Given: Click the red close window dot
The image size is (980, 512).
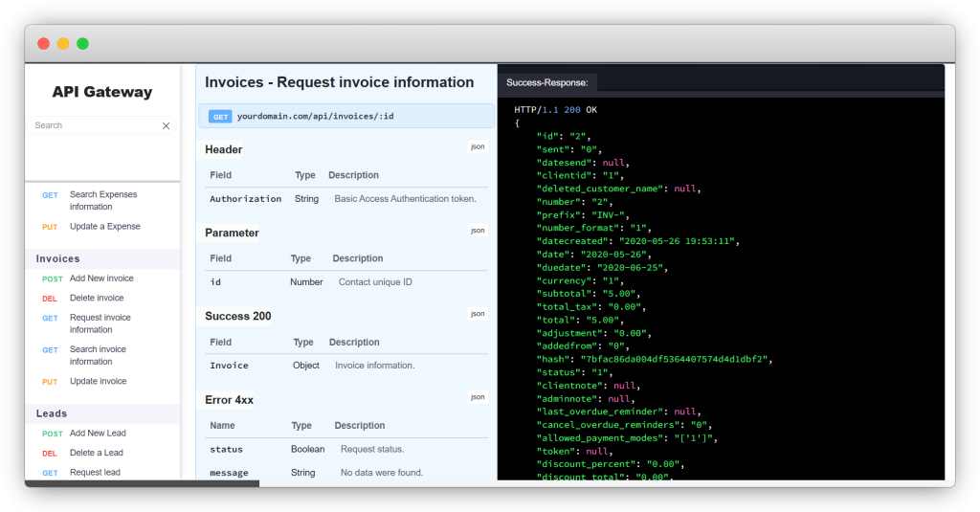Looking at the screenshot, I should pyautogui.click(x=43, y=44).
